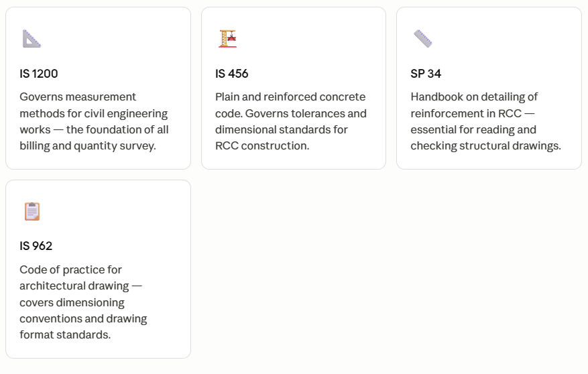This screenshot has width=588, height=374.
Task: Click 'billing and quantity survey' line
Action: pos(88,145)
